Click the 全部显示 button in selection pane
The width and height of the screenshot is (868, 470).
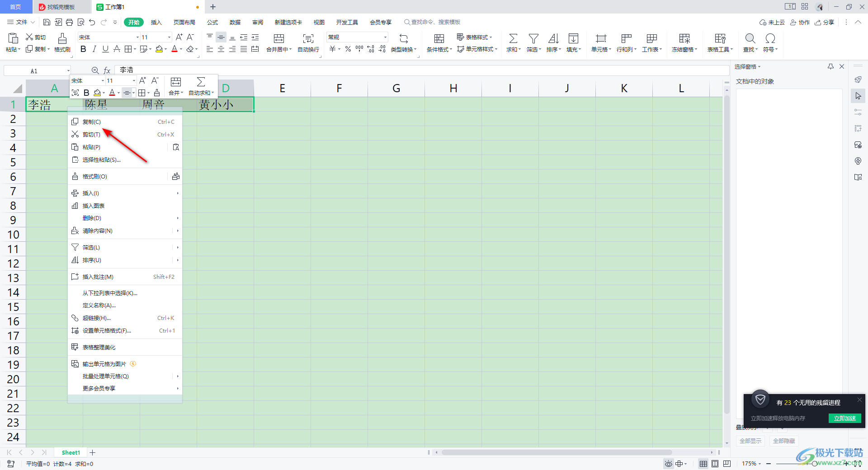coord(750,441)
